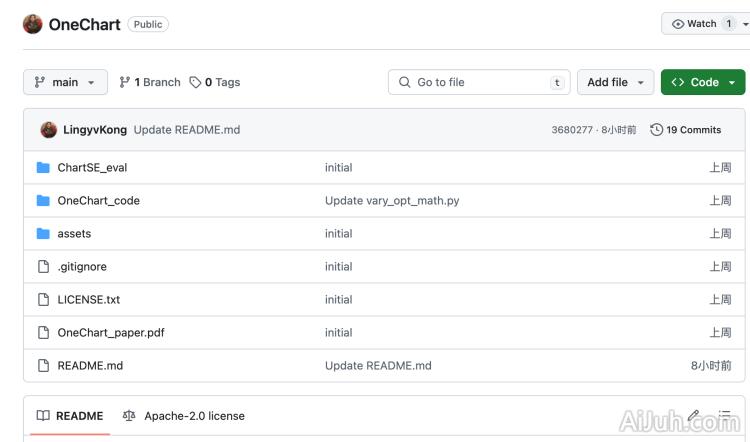This screenshot has width=750, height=442.
Task: Open the main branch dropdown
Action: [65, 82]
